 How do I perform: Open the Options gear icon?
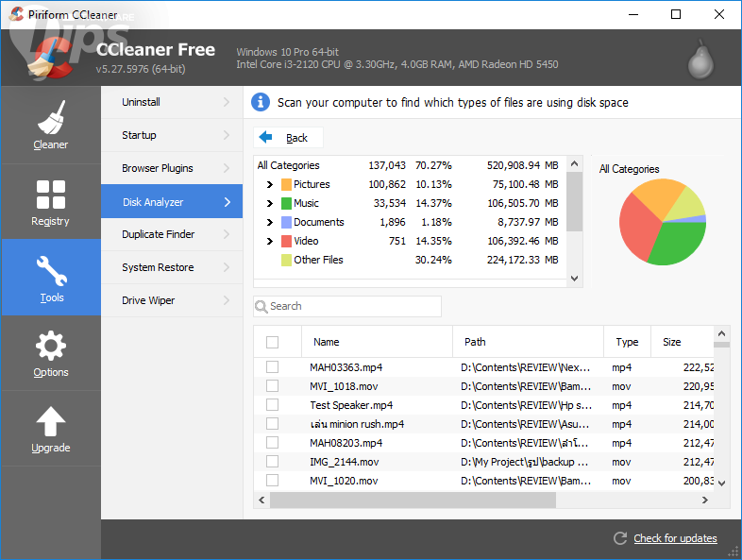point(50,346)
